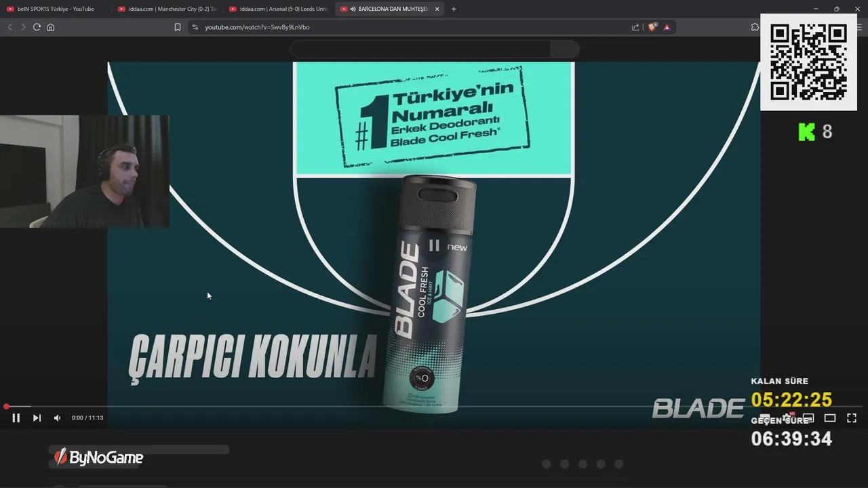Skip to the next video
This screenshot has height=488, width=868.
(37, 418)
